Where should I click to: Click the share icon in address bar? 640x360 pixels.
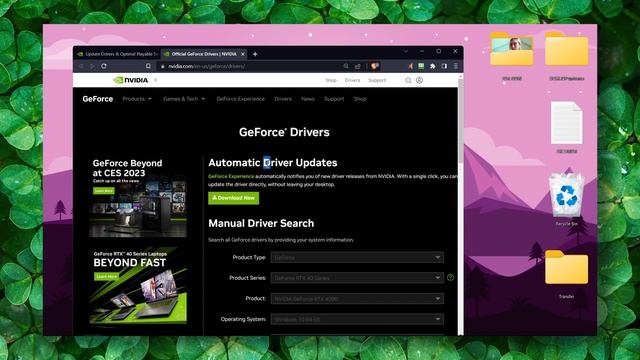point(358,66)
